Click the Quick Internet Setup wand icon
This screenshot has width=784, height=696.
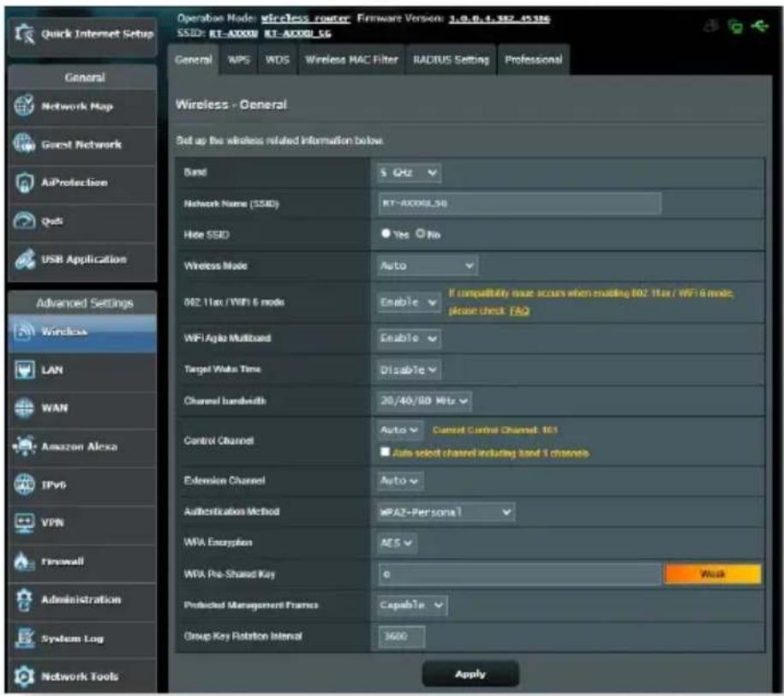click(25, 34)
